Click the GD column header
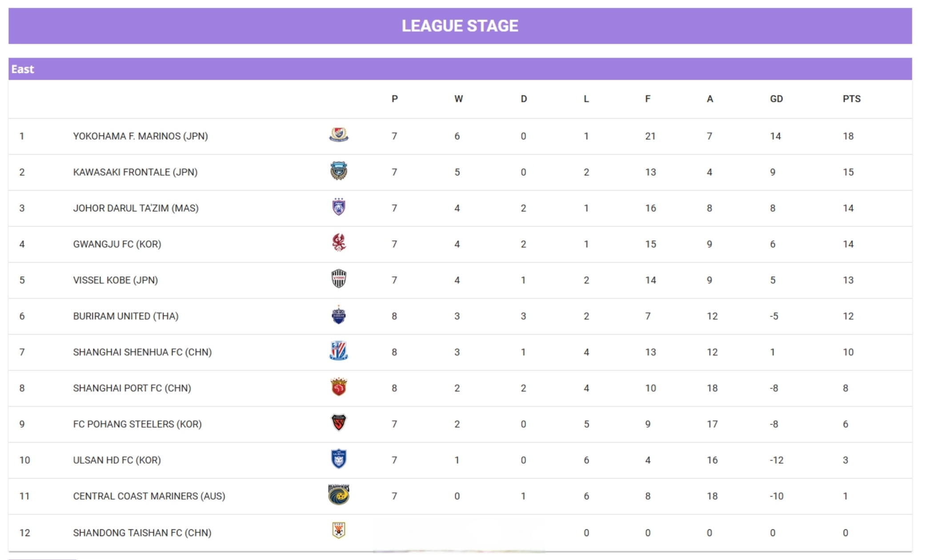The image size is (926, 560). [776, 99]
